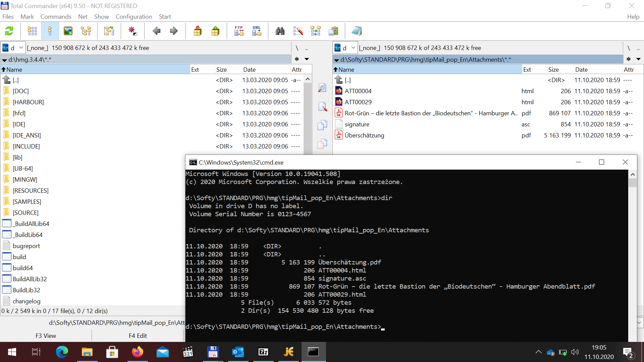Sort left panel by Name header

coord(95,70)
